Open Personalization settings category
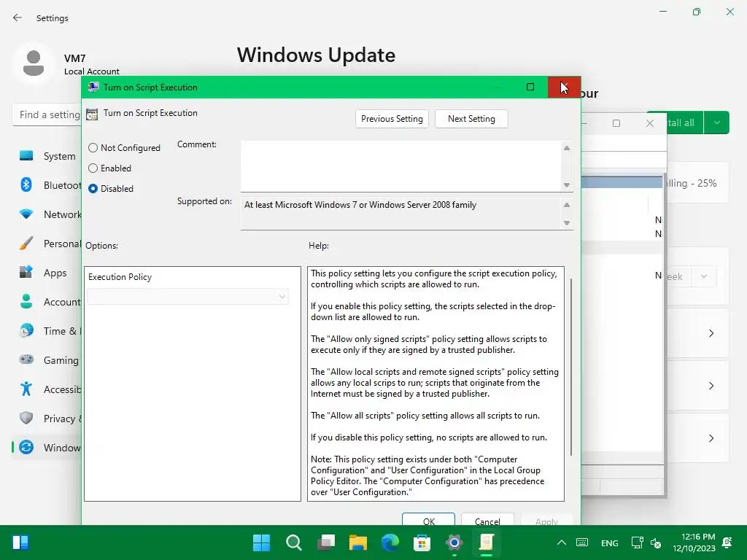The height and width of the screenshot is (560, 747). pos(47,244)
